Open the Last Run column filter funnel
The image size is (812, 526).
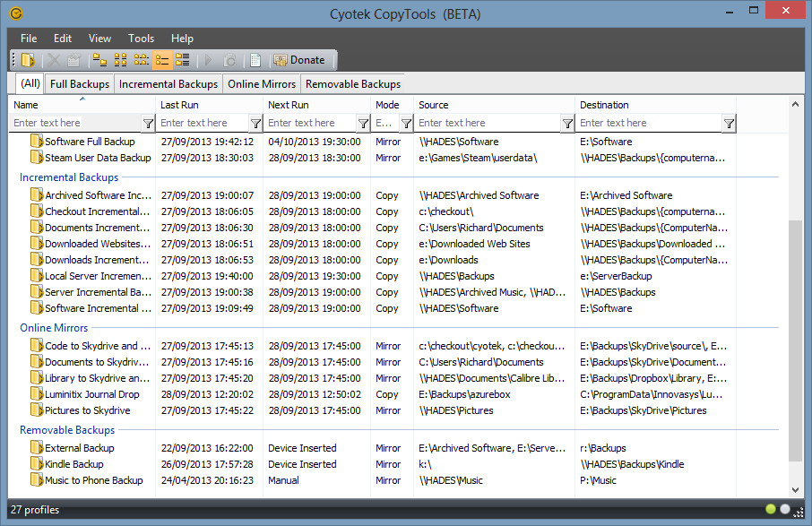tap(255, 124)
